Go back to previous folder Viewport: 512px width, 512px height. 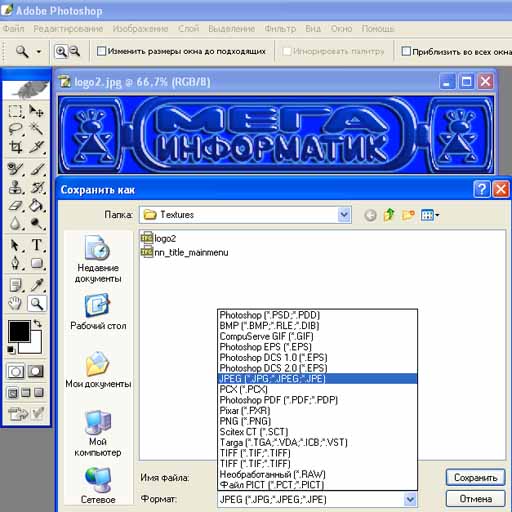click(x=370, y=215)
